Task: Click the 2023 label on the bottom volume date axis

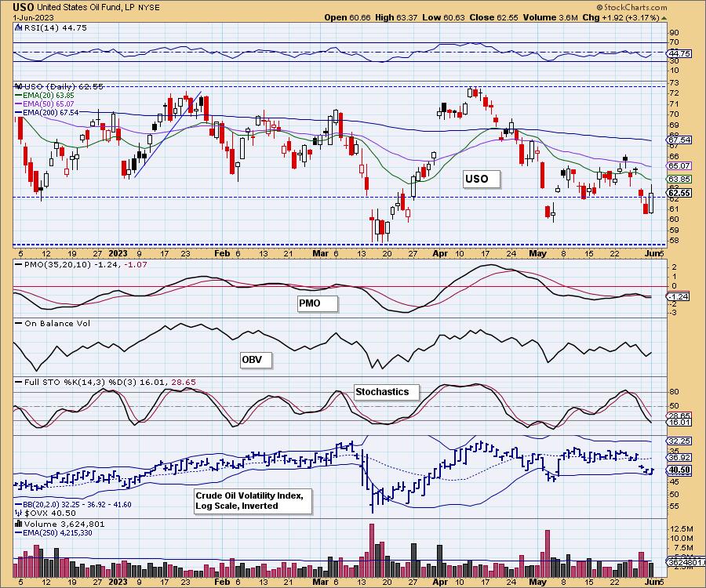Action: coord(118,582)
